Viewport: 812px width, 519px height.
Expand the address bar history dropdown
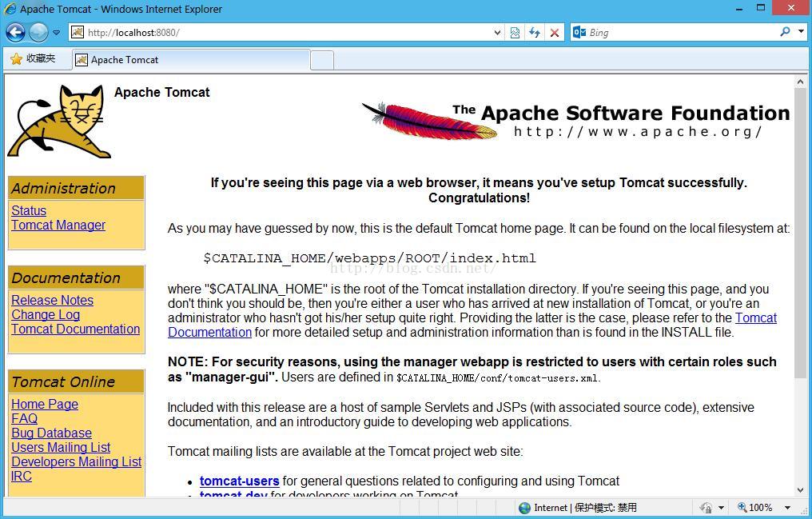click(x=497, y=33)
